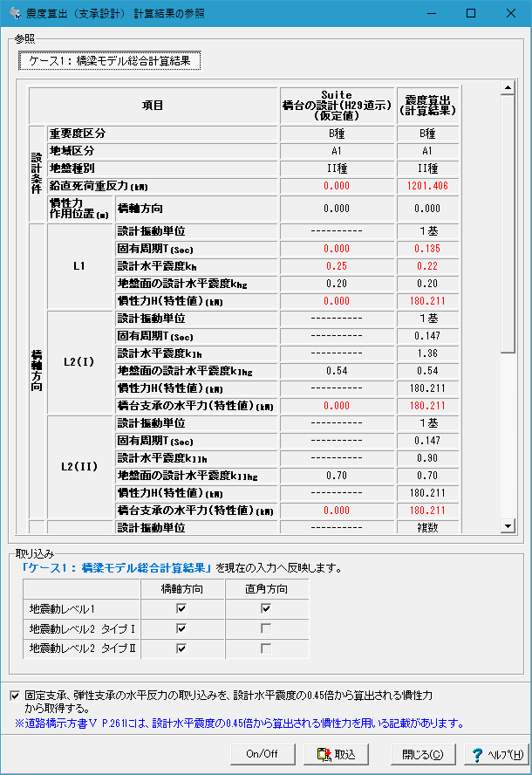The image size is (532, 775).
Task: Minimize the 震度算出 window
Action: (x=431, y=13)
